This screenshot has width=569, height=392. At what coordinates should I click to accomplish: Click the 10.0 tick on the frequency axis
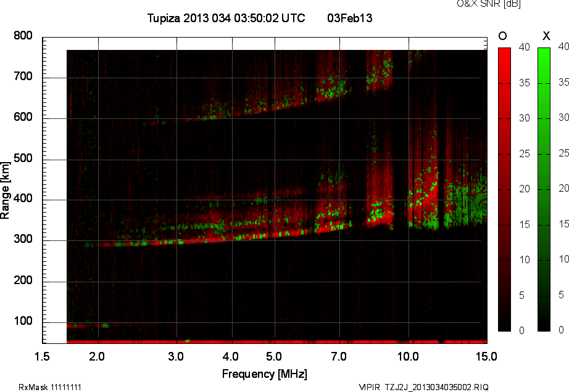(408, 356)
